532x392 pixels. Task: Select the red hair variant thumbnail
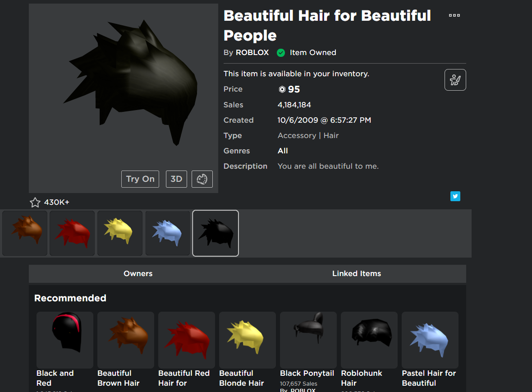click(72, 233)
